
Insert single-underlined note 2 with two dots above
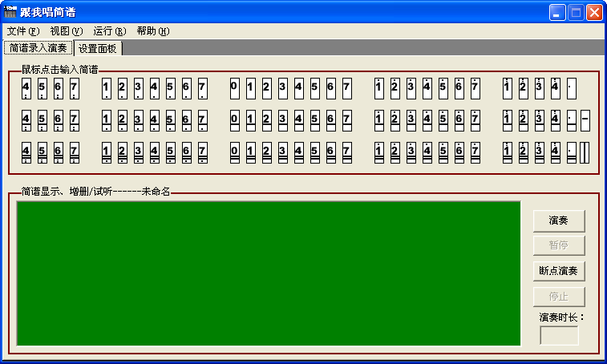click(x=523, y=121)
